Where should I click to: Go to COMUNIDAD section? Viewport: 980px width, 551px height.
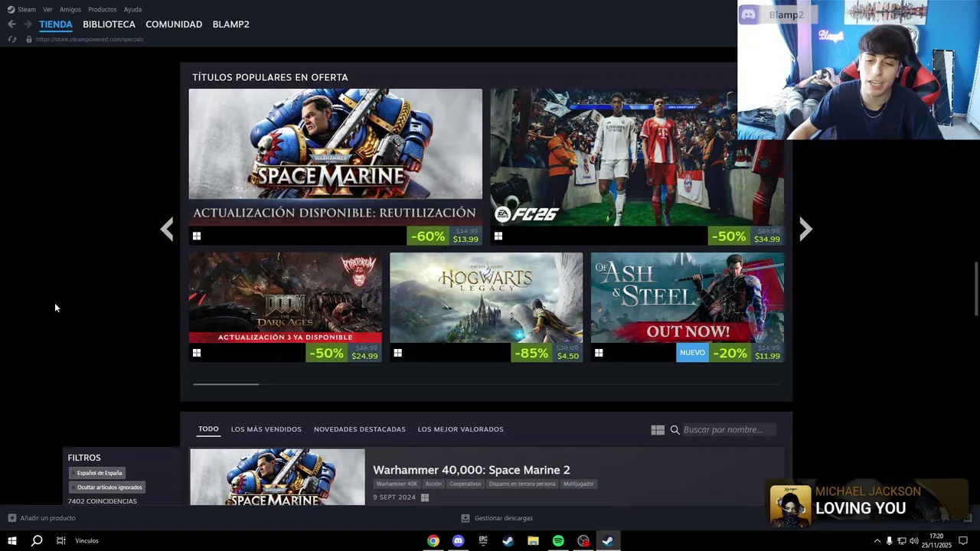click(174, 24)
